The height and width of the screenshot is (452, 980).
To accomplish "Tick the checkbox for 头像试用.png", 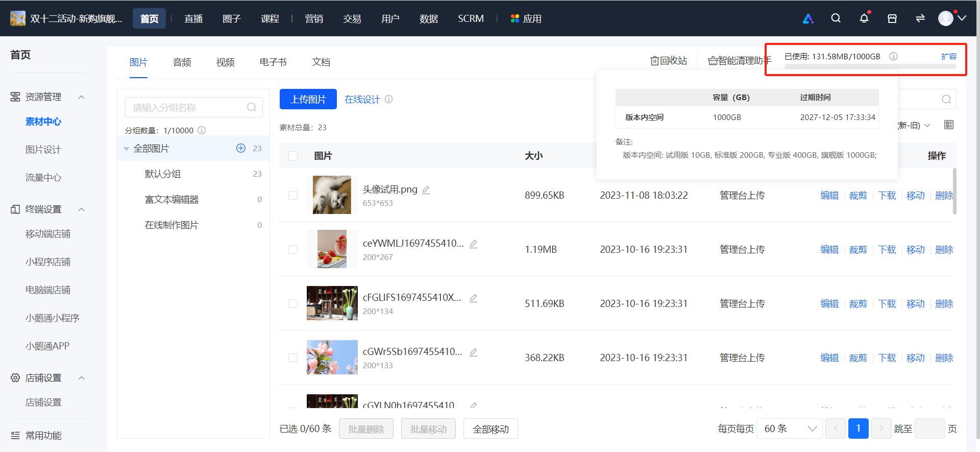I will 293,196.
